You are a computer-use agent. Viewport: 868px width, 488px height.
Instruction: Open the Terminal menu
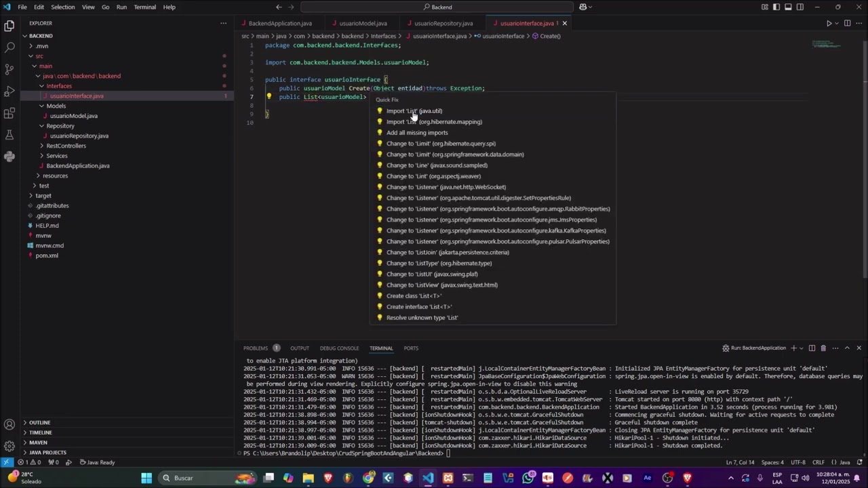tap(144, 7)
